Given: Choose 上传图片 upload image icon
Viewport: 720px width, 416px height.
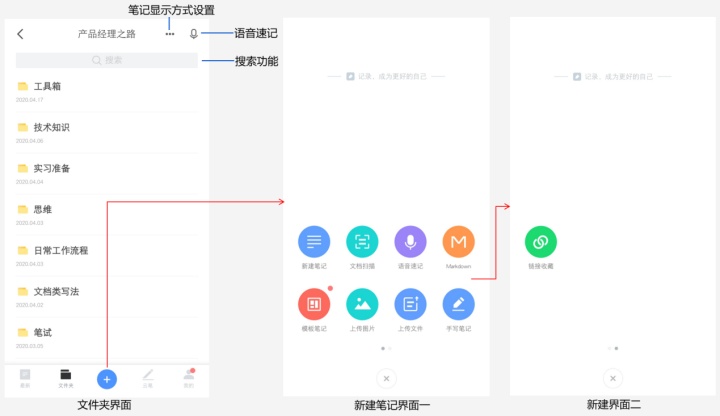Looking at the screenshot, I should click(362, 303).
